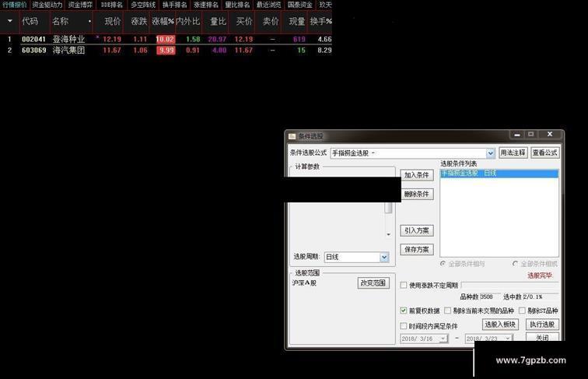The height and width of the screenshot is (379, 588).
Task: Sort by the 涨跌 column header
Action: (138, 21)
